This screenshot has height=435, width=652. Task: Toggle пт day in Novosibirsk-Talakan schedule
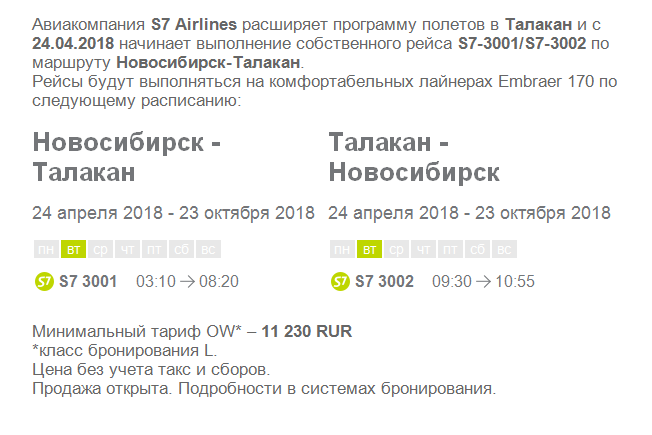[x=154, y=249]
